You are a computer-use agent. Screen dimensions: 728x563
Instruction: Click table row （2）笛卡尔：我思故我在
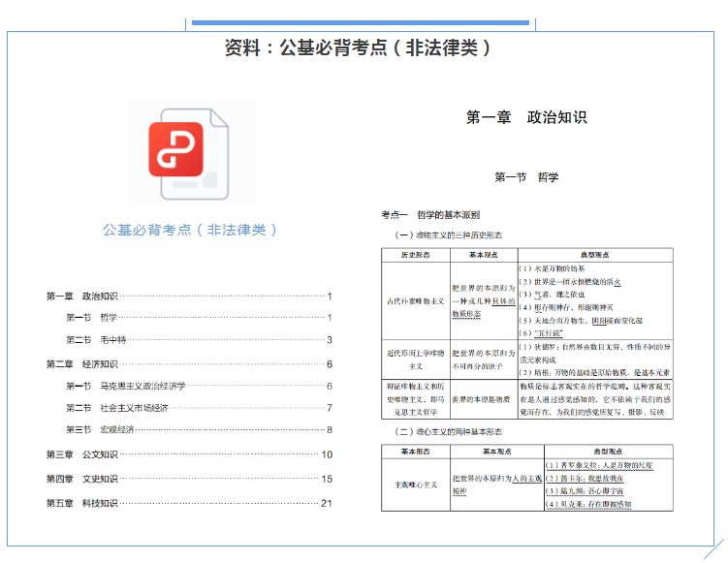click(x=585, y=479)
